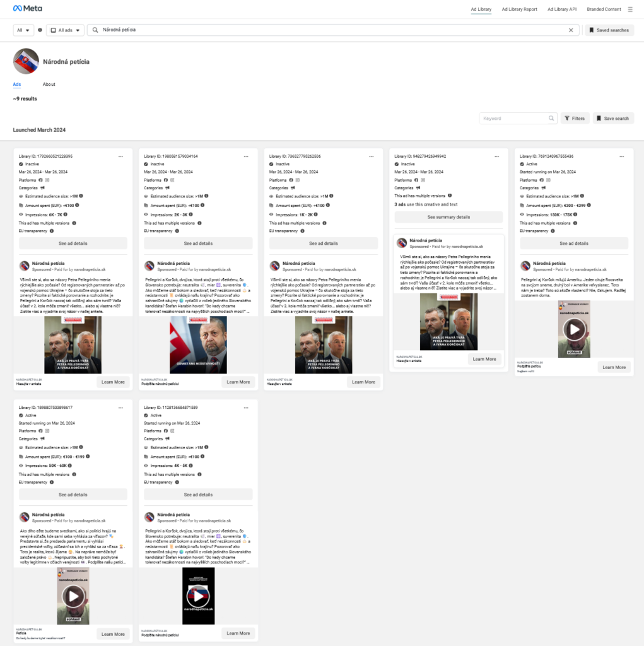The image size is (644, 646).
Task: Play the video on the 150K - 175K impressions ad
Action: coord(574,329)
